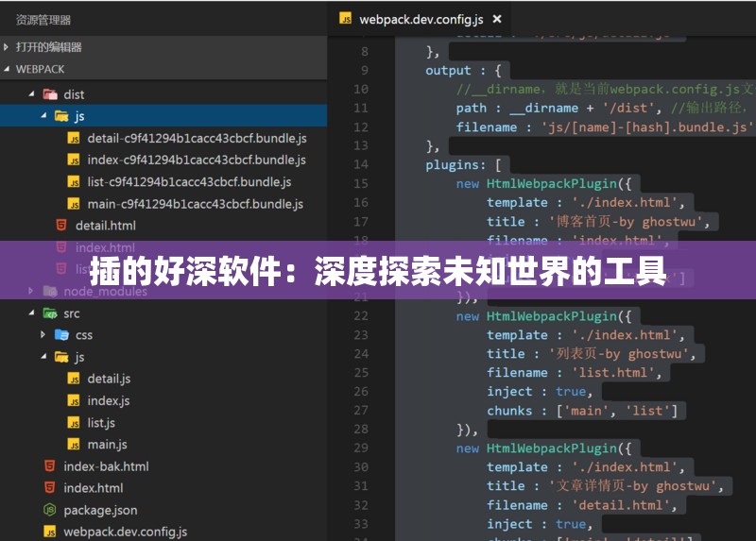The width and height of the screenshot is (756, 541).
Task: Open main-c9f41294b1cacc43cbcf.bundle.js file
Action: click(x=196, y=204)
